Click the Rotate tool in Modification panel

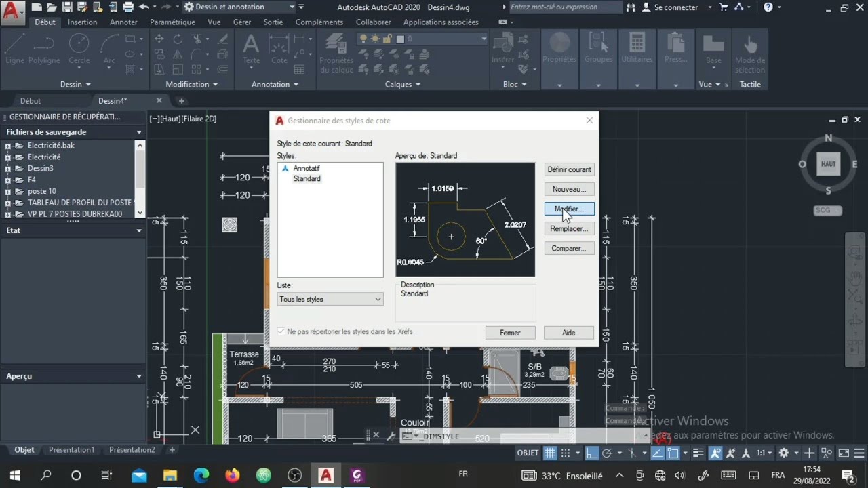178,39
